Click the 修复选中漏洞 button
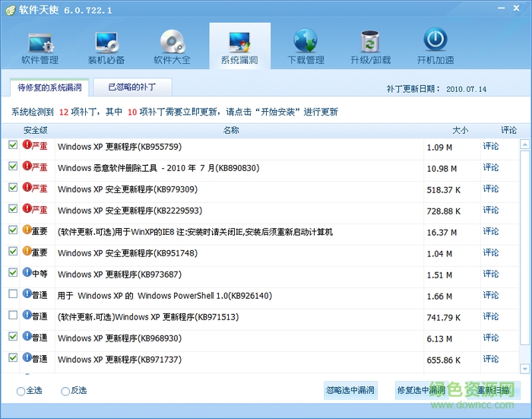The width and height of the screenshot is (532, 419). point(420,391)
